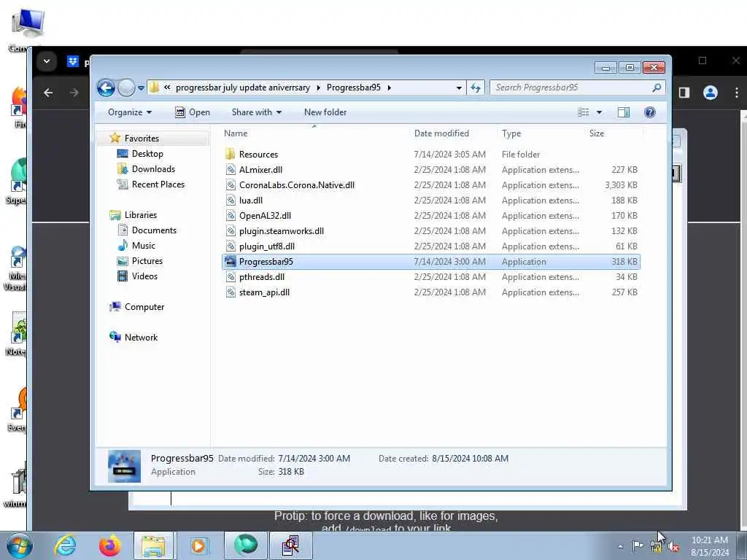The image size is (747, 560).
Task: Click the taskbar clock and date
Action: [710, 545]
